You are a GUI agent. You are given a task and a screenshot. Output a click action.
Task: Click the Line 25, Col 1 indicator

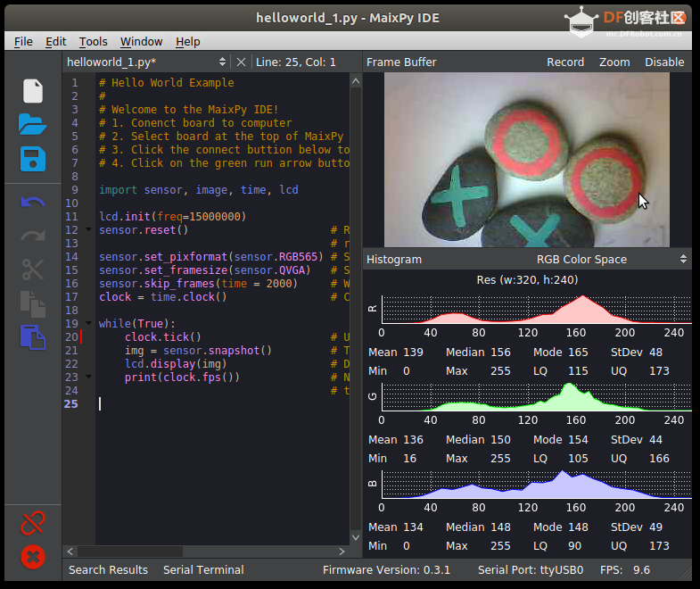[x=295, y=62]
